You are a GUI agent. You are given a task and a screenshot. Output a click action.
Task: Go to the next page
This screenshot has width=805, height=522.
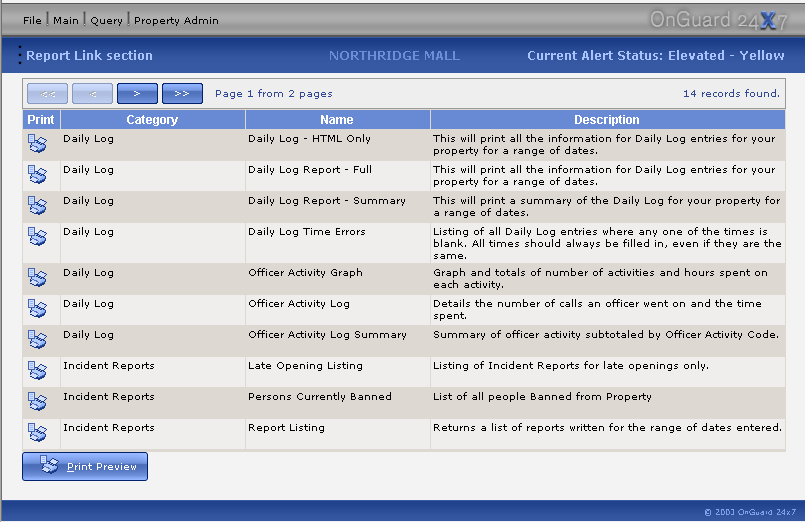[137, 93]
